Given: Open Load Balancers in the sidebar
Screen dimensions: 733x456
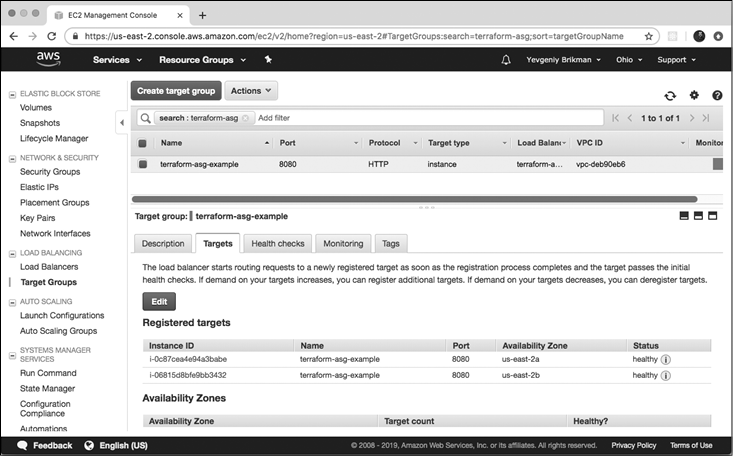Looking at the screenshot, I should point(49,267).
